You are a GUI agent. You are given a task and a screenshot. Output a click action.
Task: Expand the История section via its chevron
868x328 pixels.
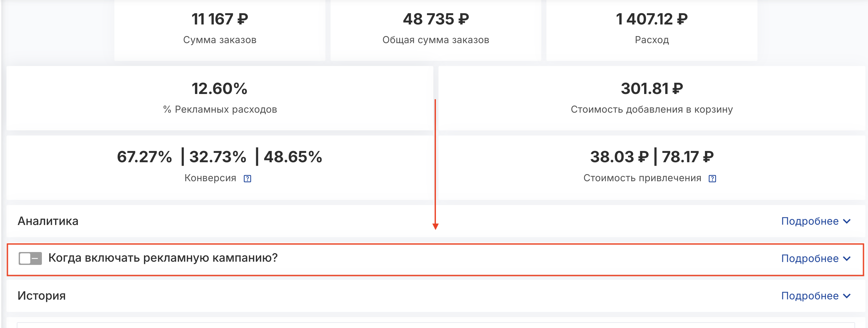coord(847,296)
